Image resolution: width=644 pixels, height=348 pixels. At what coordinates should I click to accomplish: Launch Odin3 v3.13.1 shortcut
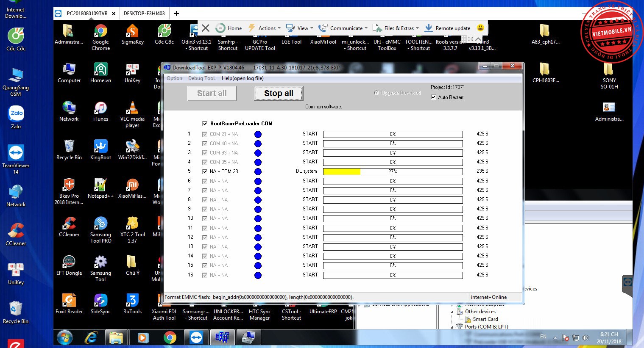tap(196, 37)
